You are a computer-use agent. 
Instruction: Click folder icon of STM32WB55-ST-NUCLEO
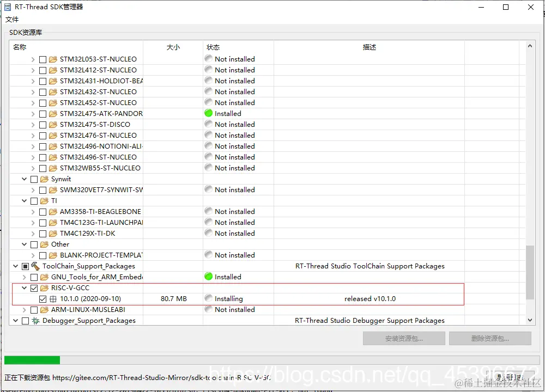pos(53,168)
